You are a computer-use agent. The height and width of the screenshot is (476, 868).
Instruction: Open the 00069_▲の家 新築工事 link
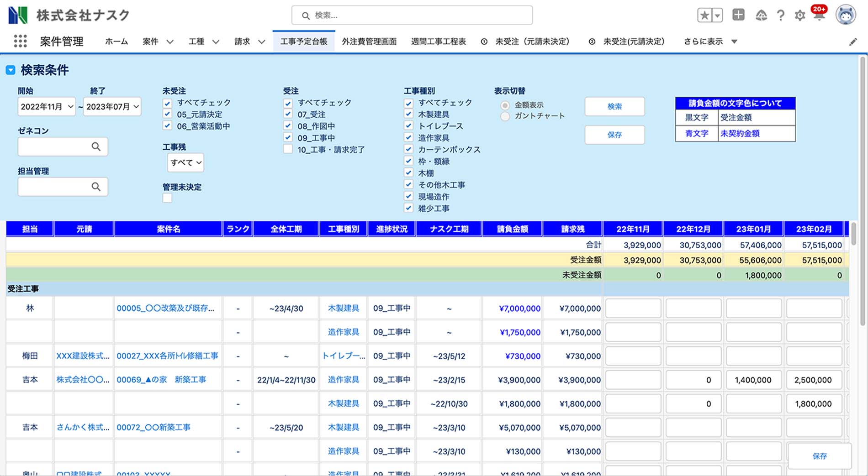point(161,380)
